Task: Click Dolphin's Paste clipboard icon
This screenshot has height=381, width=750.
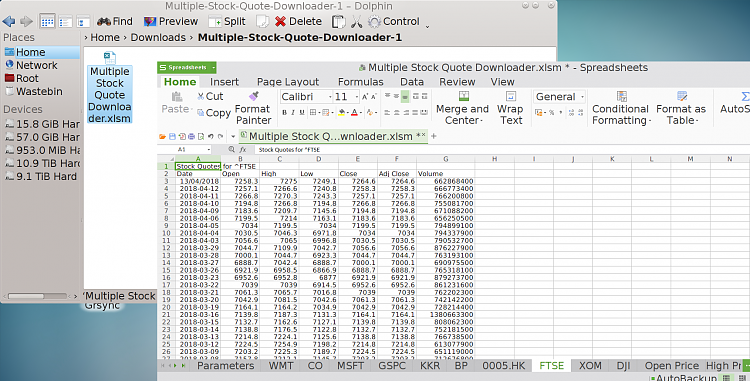Action: (339, 22)
